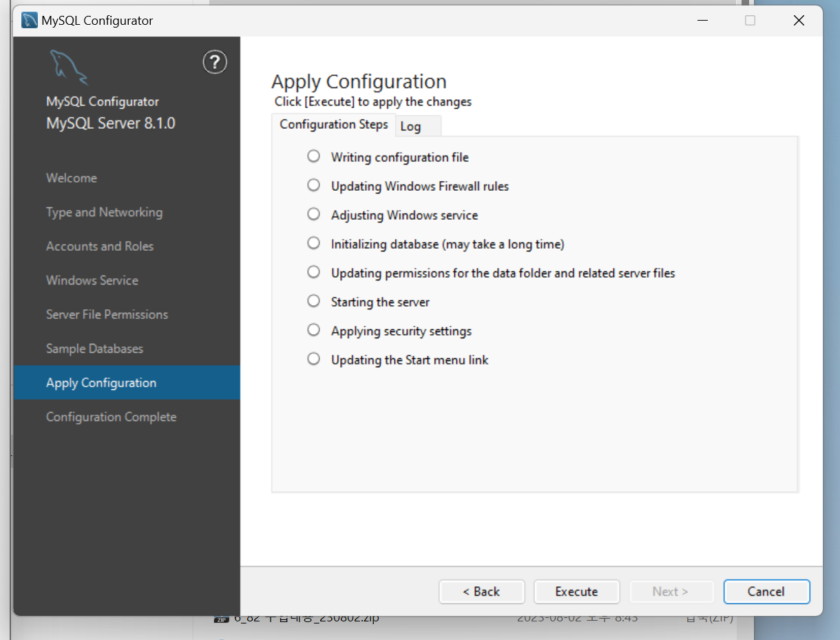This screenshot has height=640, width=840.
Task: Select the Updating Windows Firewall rules circle
Action: click(314, 185)
